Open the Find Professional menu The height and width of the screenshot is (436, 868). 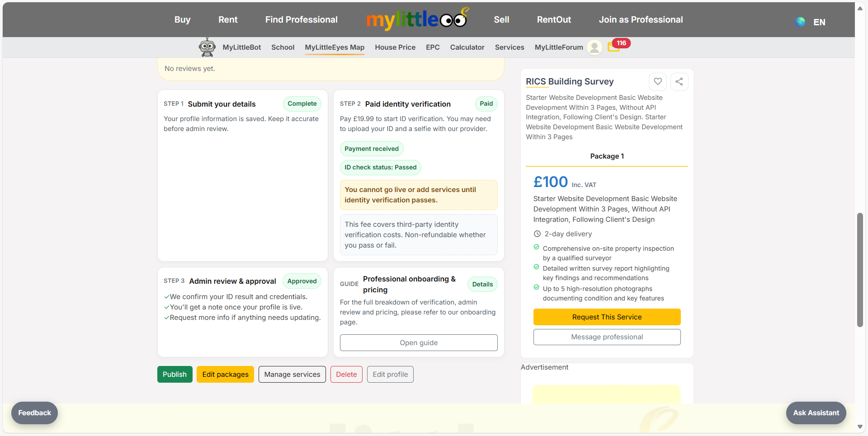(x=301, y=19)
